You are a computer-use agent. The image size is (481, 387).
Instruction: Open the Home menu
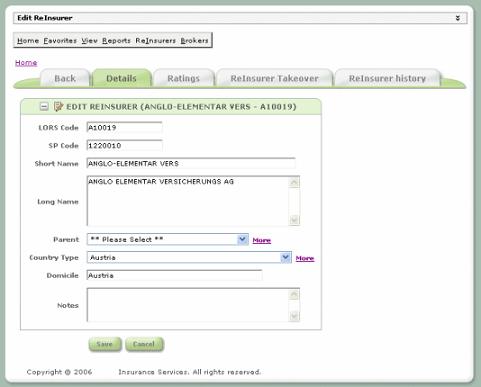(28, 41)
